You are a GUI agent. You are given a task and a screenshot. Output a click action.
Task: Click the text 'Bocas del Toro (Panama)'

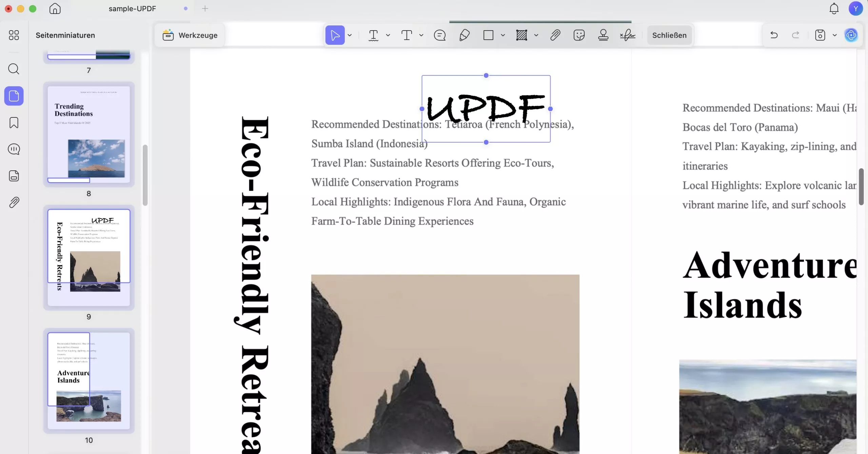click(740, 127)
